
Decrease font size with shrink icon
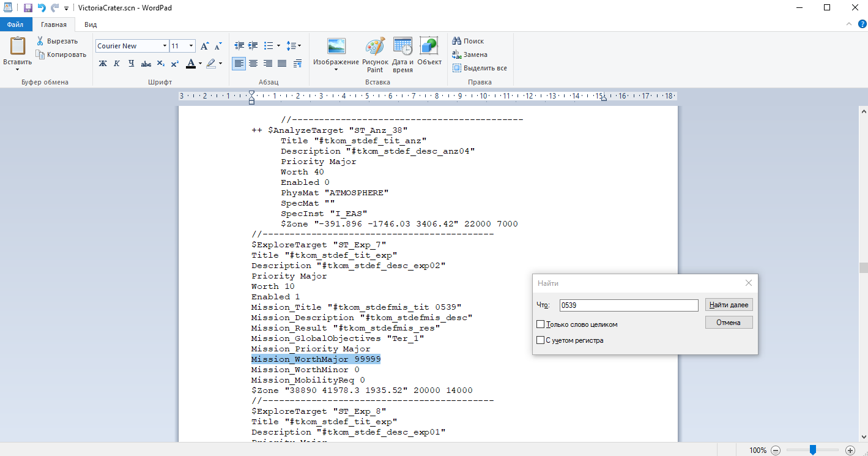pyautogui.click(x=218, y=46)
